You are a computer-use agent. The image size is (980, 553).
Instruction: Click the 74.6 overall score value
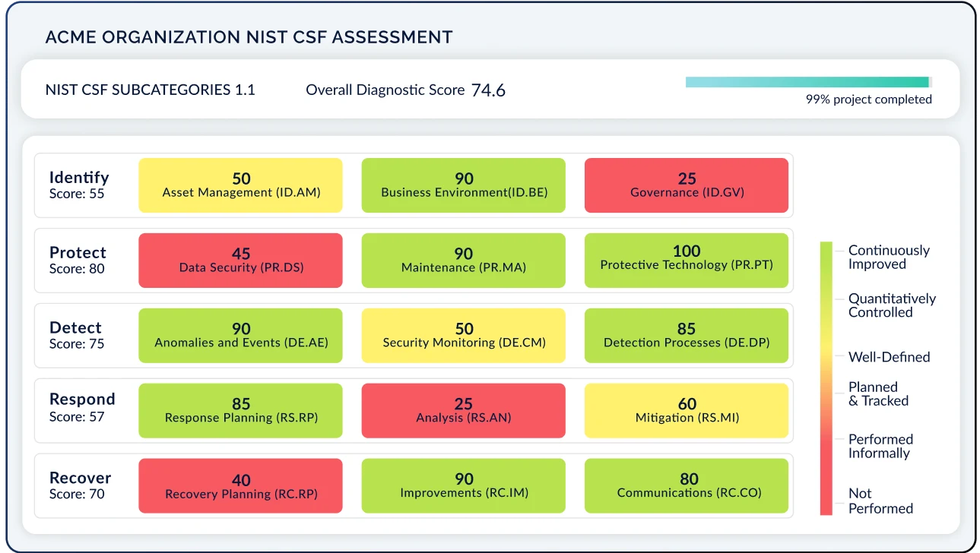tap(488, 90)
